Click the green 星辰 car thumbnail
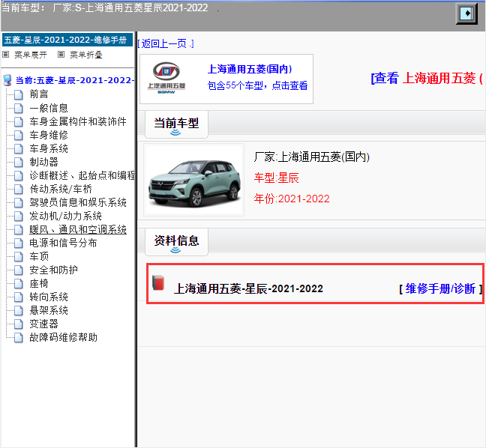The height and width of the screenshot is (448, 486). click(x=194, y=180)
